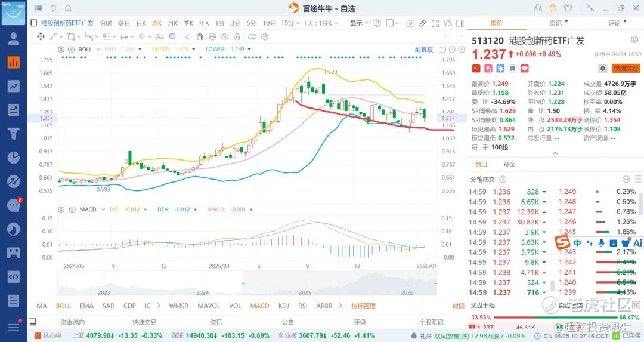The image size is (644, 342).
Task: Open the 资讯 news tab in right panel
Action: 555,23
